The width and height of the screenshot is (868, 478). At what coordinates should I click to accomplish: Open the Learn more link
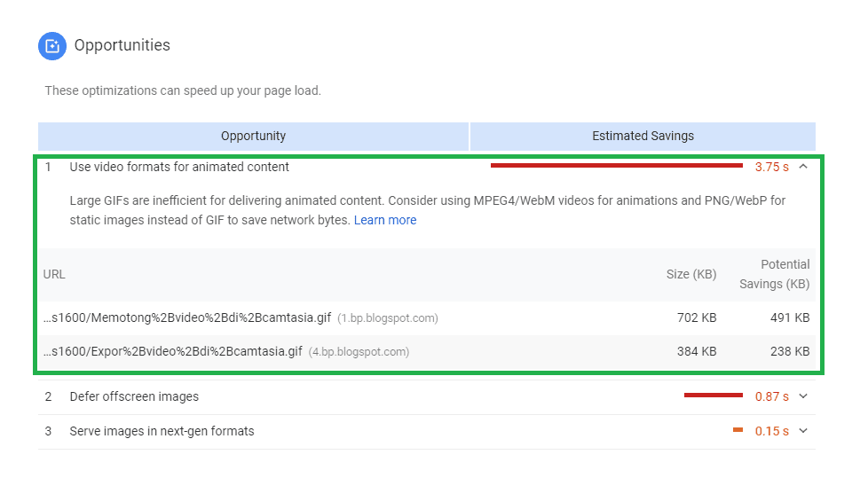click(x=385, y=220)
